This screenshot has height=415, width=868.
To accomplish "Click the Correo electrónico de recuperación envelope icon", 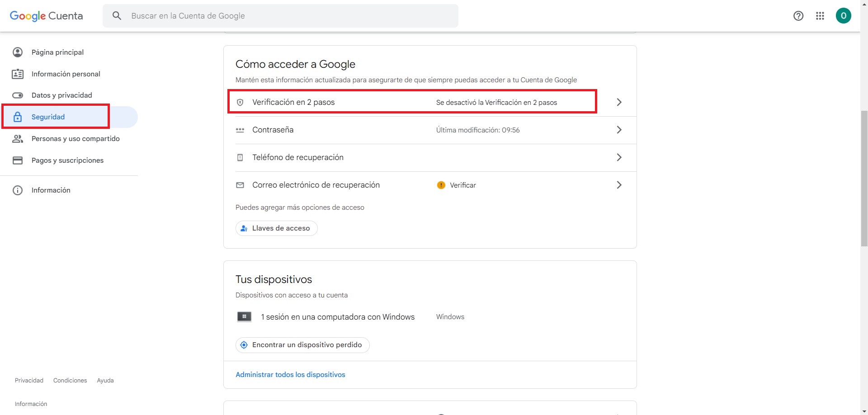I will tap(240, 185).
